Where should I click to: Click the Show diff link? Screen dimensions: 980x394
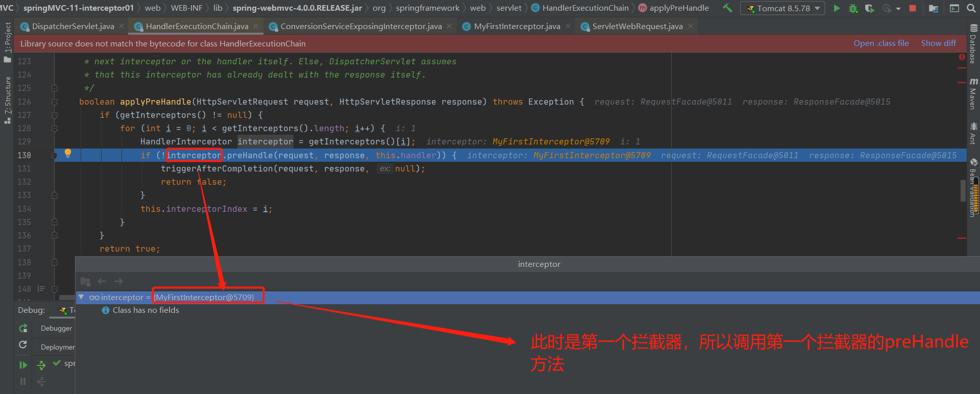[x=938, y=43]
